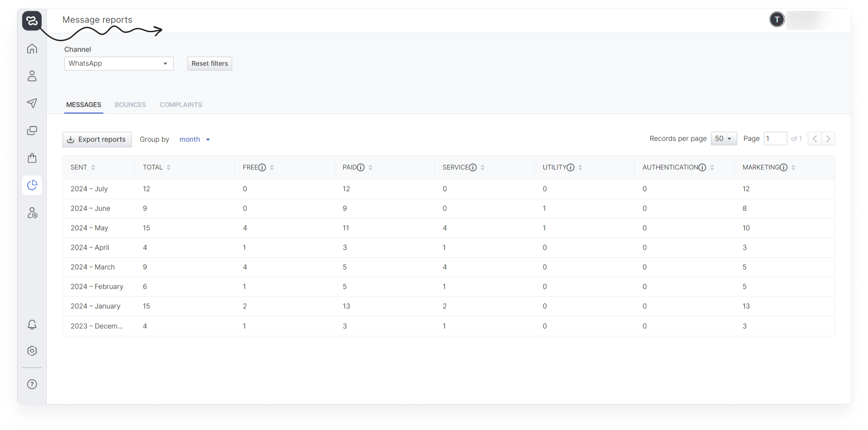Viewport: 868px width, 430px height.
Task: Click the Export reports button
Action: click(x=97, y=139)
